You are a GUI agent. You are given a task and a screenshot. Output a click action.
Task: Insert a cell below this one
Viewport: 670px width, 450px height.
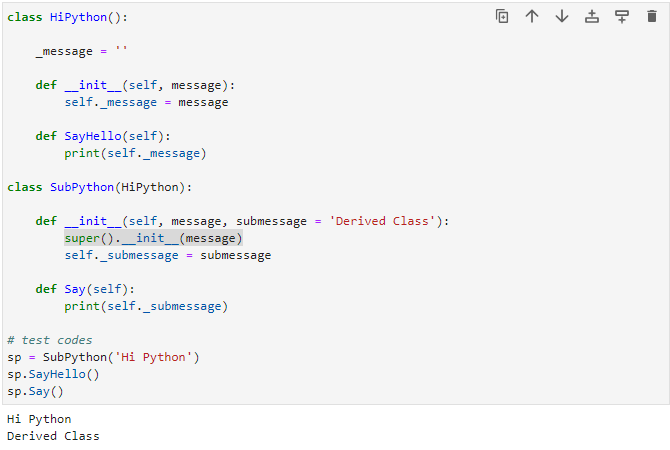click(x=622, y=17)
